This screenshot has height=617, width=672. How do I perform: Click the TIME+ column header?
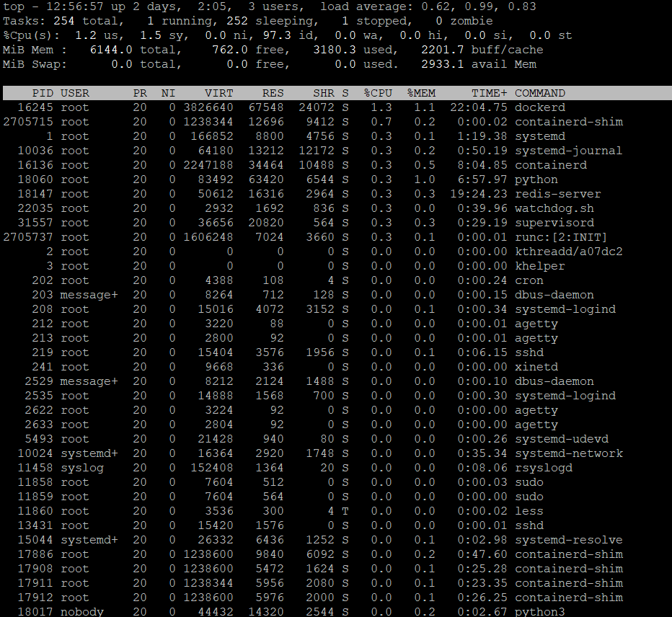coord(489,93)
